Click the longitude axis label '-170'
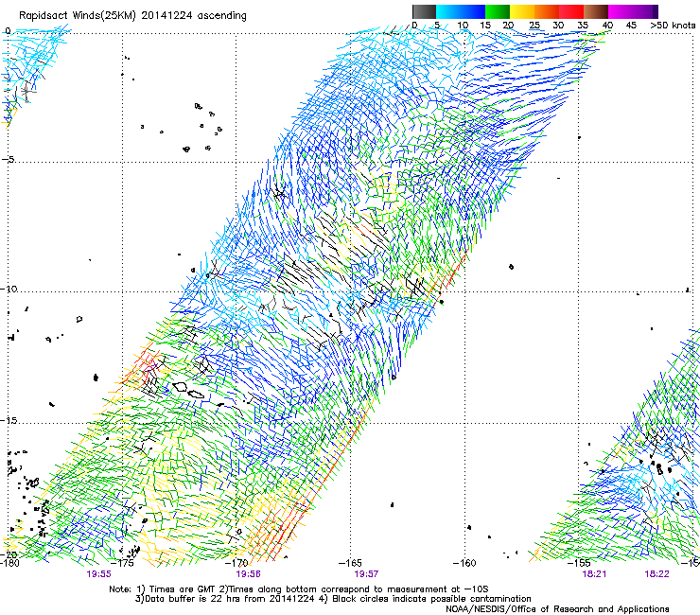Viewport: 700px width, 615px height. click(237, 563)
